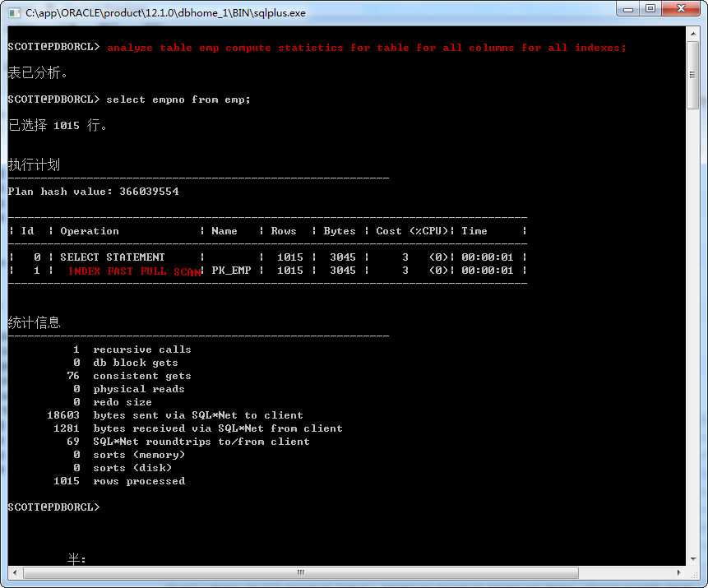Click the Plan hash value line
The width and height of the screenshot is (708, 588).
point(93,192)
